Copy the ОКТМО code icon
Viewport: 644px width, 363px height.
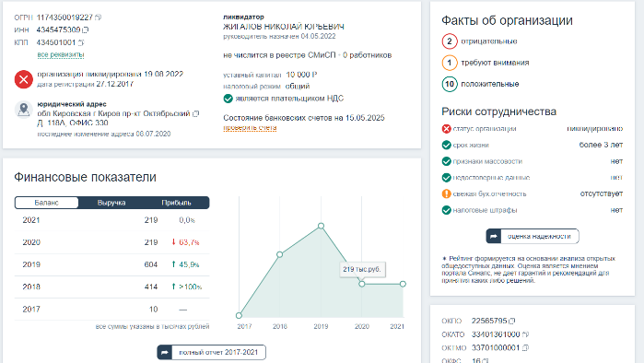coord(525,348)
